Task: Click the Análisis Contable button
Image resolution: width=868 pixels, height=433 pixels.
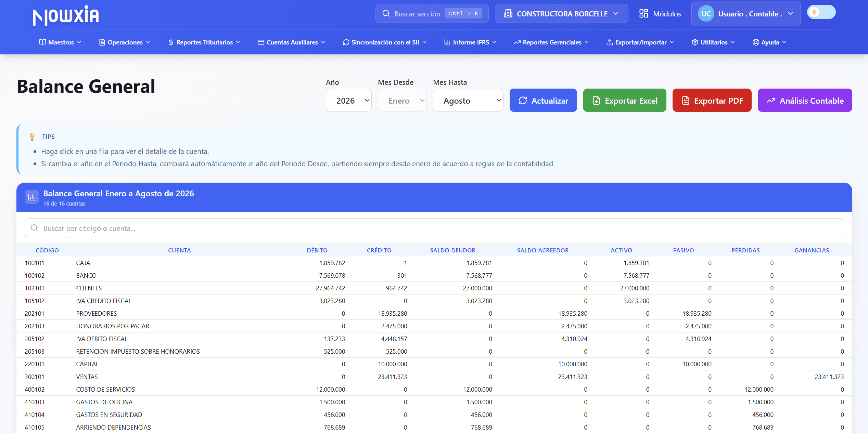Action: tap(805, 100)
